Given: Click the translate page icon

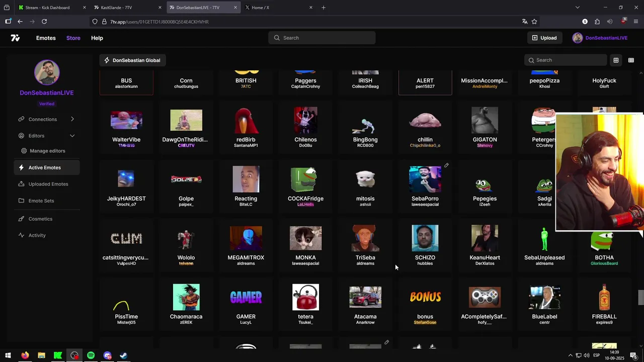Looking at the screenshot, I should 525,22.
